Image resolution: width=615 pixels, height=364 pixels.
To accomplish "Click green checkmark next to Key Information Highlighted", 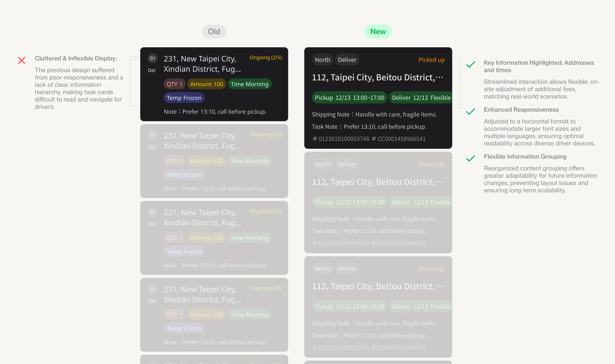I will click(471, 65).
